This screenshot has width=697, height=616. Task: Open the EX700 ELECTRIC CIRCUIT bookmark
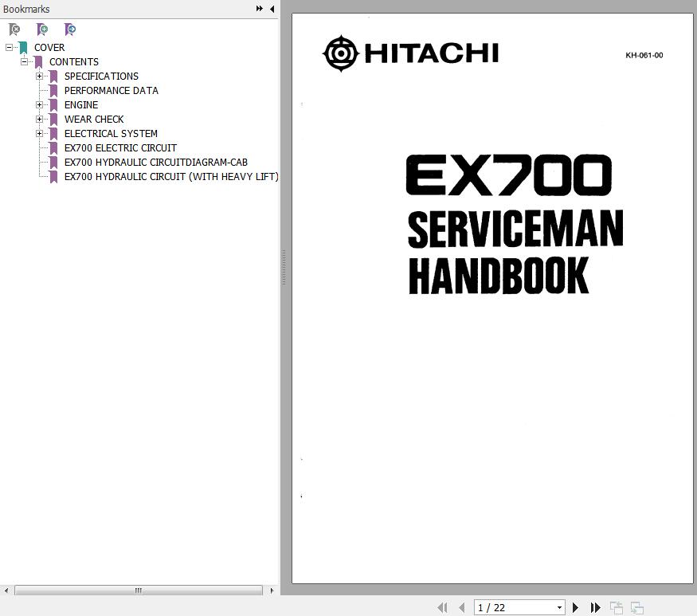click(120, 148)
